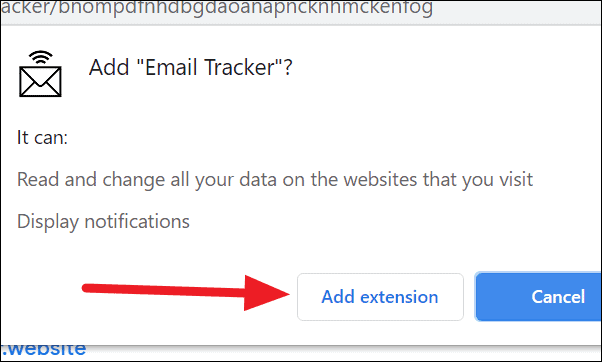The width and height of the screenshot is (602, 362).
Task: Focus the browser address bar URL
Action: coord(217,8)
